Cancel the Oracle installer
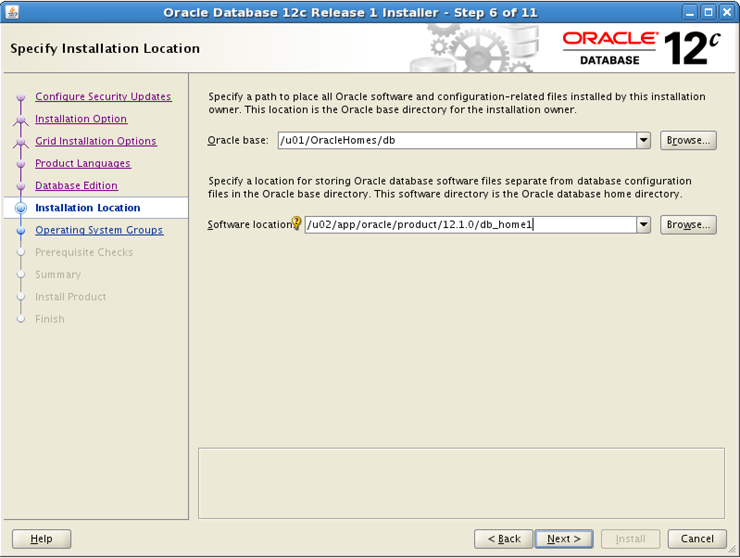740x558 pixels. (x=697, y=539)
